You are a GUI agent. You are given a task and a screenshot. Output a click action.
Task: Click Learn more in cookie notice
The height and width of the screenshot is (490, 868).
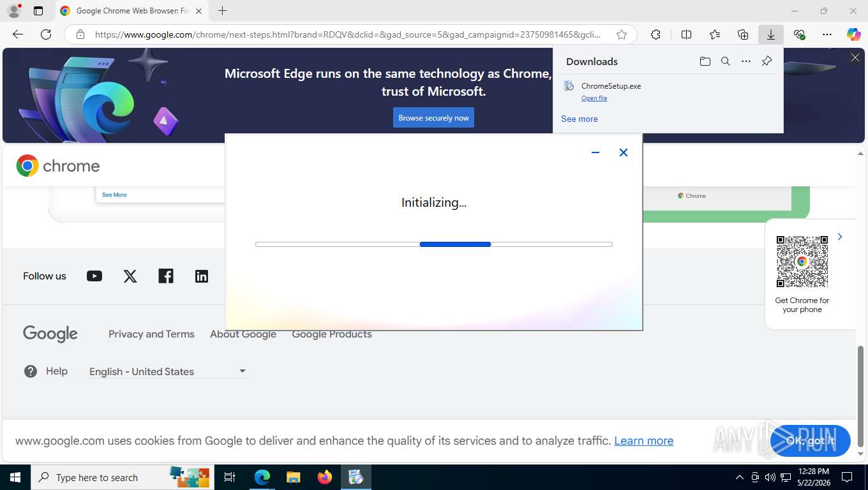(x=643, y=441)
